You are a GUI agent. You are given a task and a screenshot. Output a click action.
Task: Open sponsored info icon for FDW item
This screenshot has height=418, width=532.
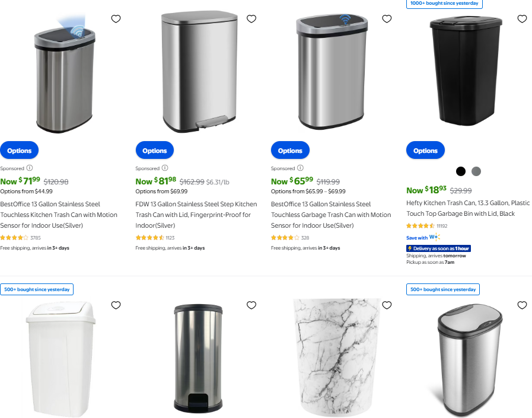point(165,168)
